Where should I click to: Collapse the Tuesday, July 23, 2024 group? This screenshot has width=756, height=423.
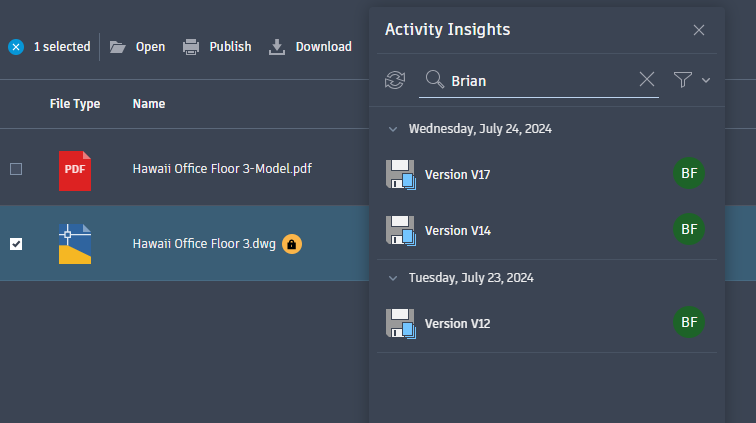coord(393,278)
